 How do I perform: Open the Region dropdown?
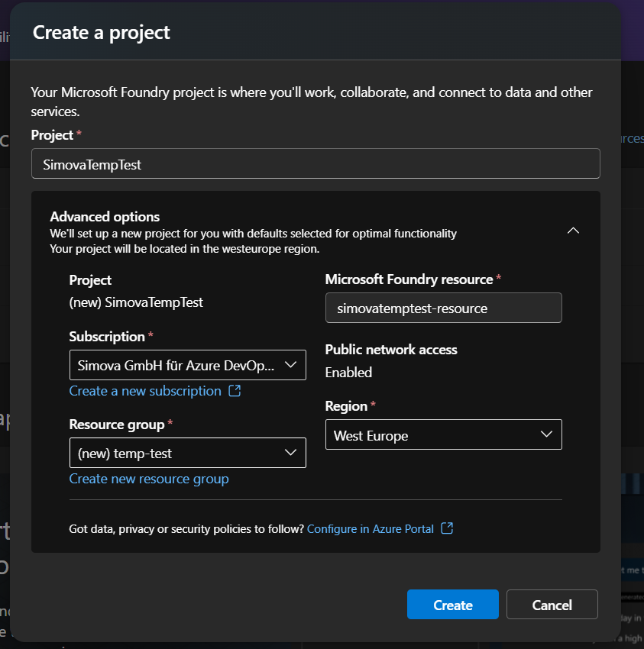click(x=444, y=434)
